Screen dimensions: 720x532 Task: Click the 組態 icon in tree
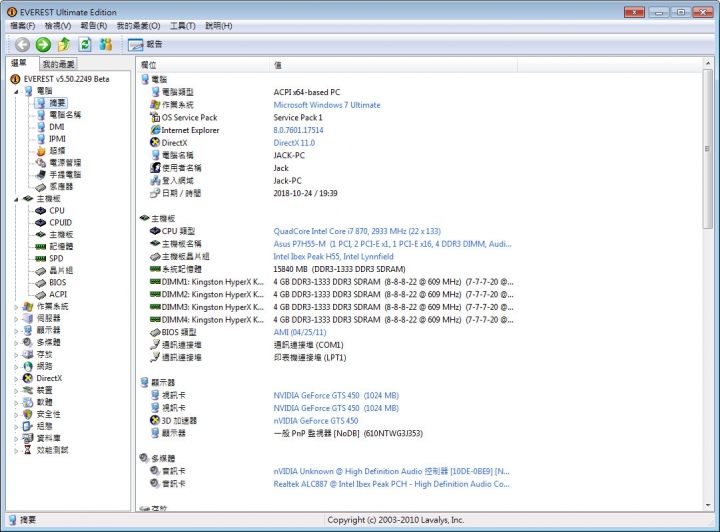(28, 426)
